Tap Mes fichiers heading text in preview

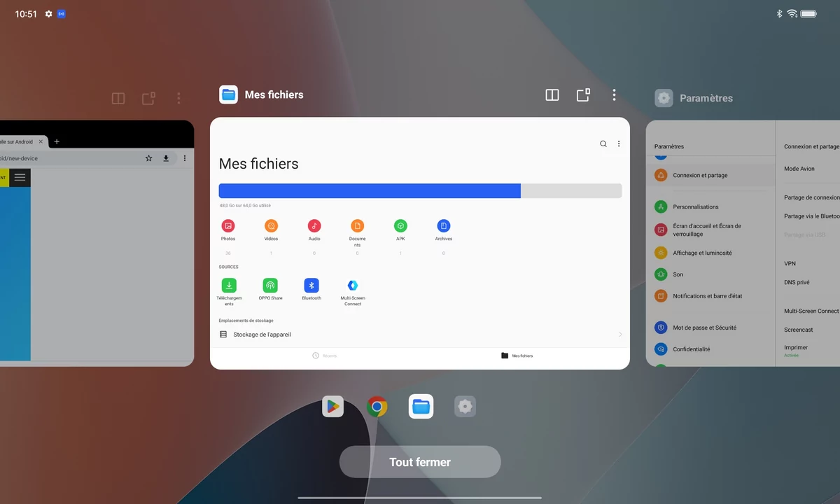click(x=259, y=164)
